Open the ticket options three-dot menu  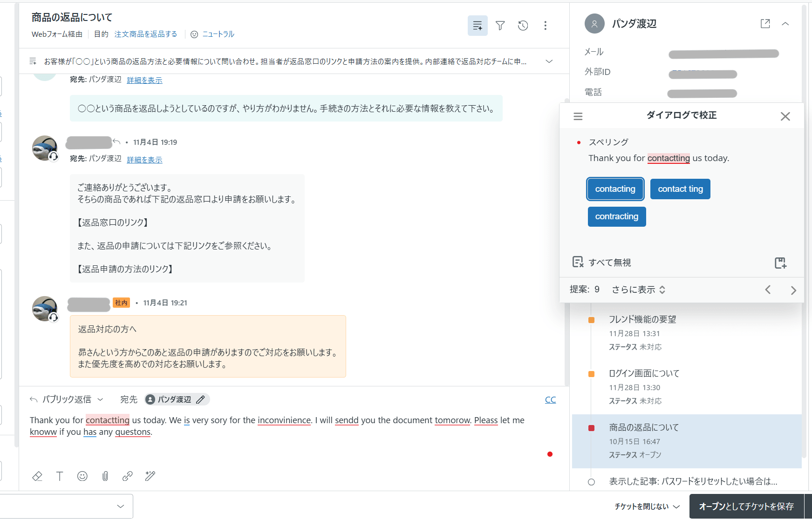[546, 26]
